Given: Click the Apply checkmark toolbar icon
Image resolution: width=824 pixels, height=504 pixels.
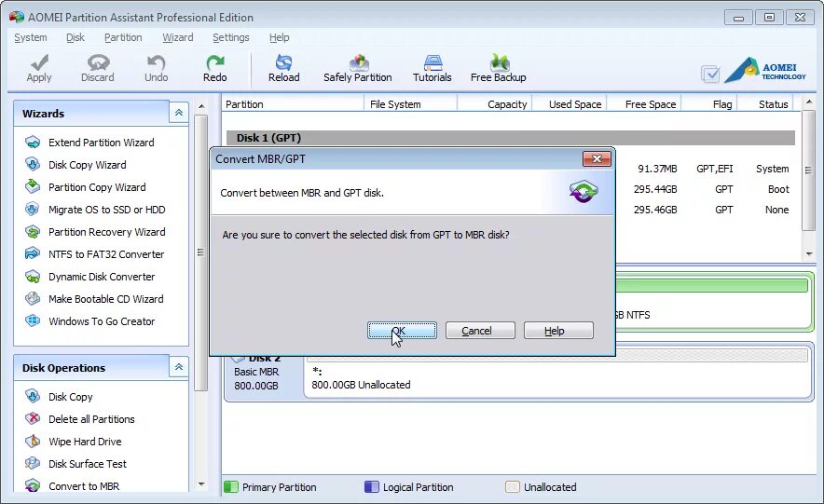Looking at the screenshot, I should (39, 63).
